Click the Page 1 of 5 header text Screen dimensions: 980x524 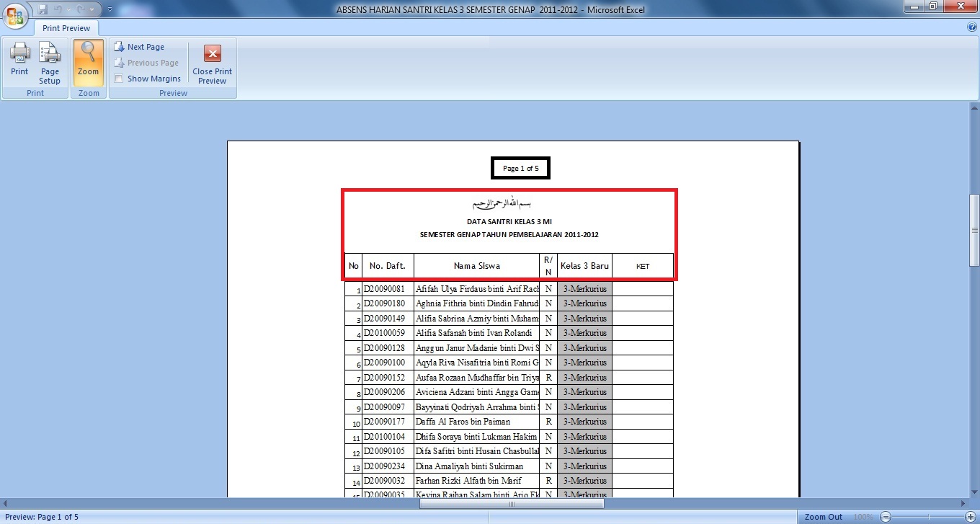click(x=521, y=168)
